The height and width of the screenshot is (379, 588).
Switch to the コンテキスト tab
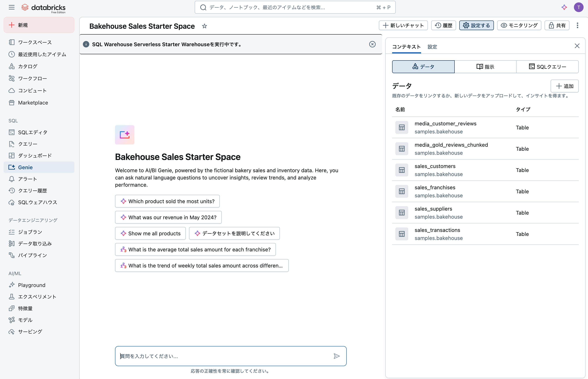pyautogui.click(x=406, y=47)
